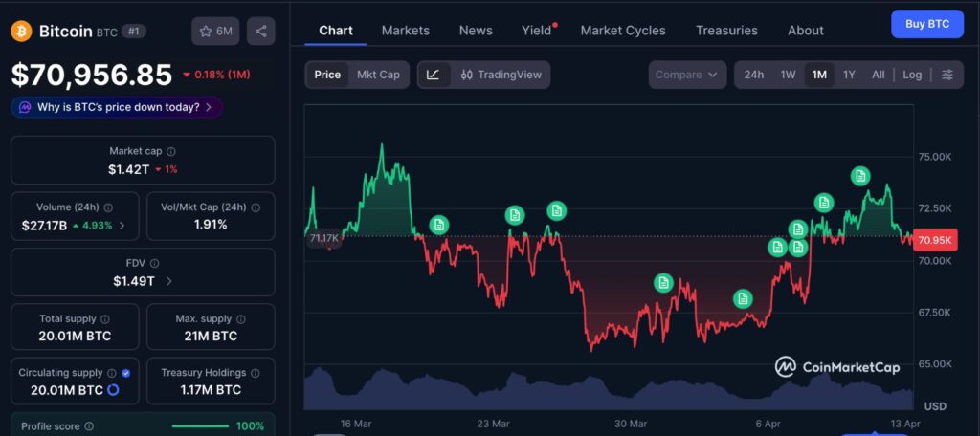Click the 0.18% (1M) change text
Viewport: 980px width, 436px height.
pos(216,75)
